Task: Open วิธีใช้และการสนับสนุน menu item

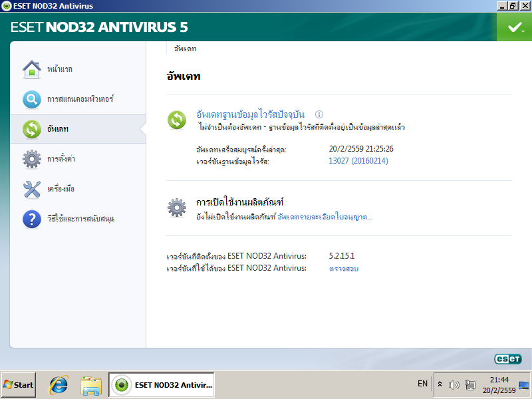Action: 80,219
